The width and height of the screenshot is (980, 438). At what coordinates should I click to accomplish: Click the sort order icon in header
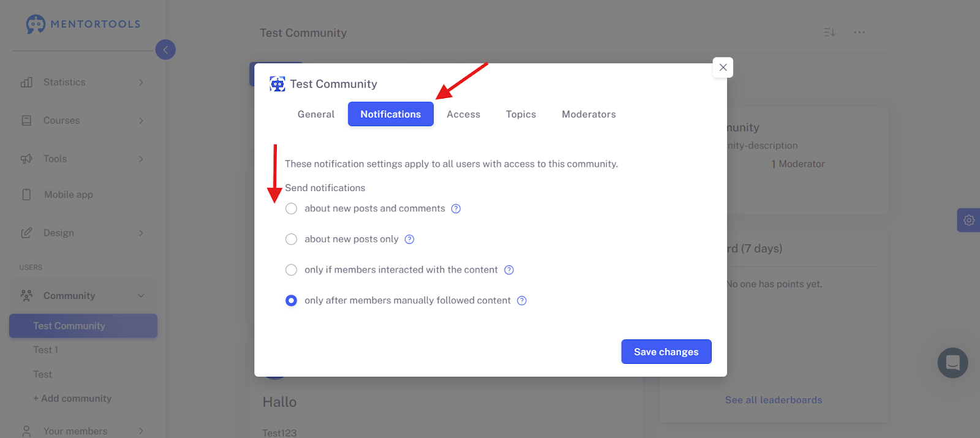[x=829, y=32]
